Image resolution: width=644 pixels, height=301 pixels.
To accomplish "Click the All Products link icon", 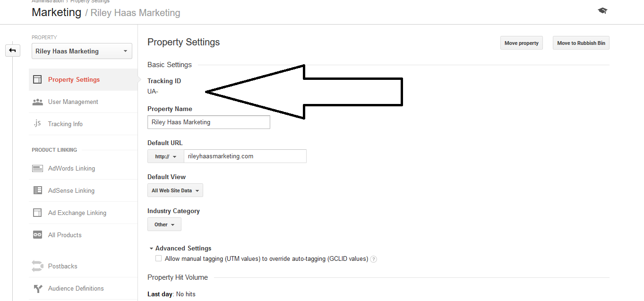I will click(37, 235).
